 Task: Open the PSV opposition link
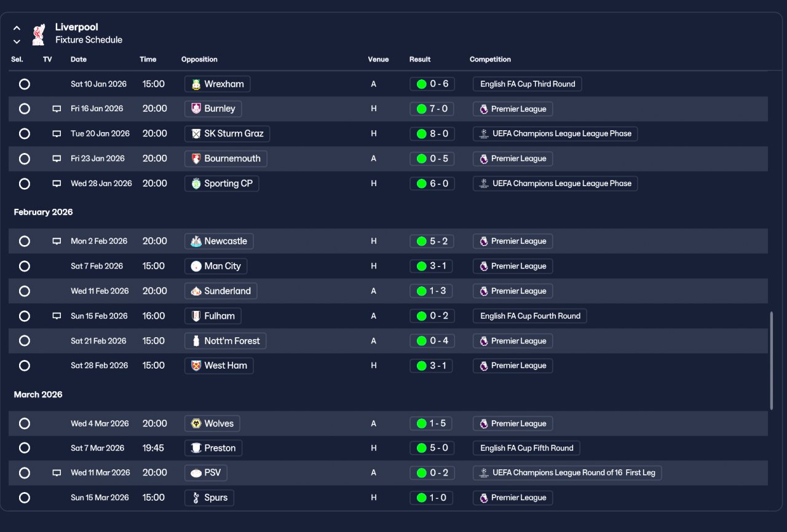(206, 473)
